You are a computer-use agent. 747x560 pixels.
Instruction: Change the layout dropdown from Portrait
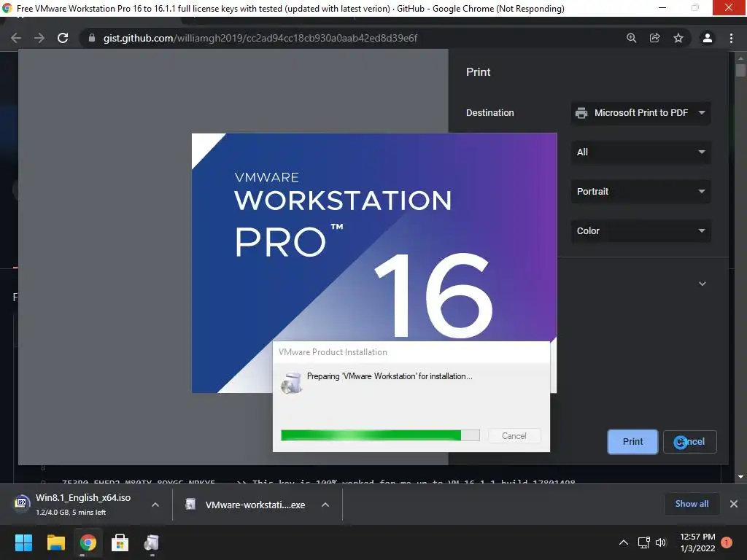(640, 192)
